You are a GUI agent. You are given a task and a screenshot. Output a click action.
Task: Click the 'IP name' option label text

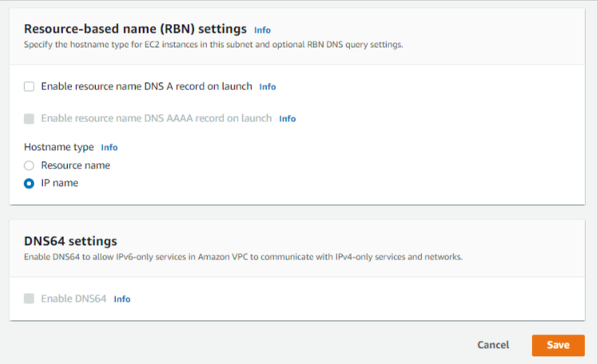tap(59, 183)
